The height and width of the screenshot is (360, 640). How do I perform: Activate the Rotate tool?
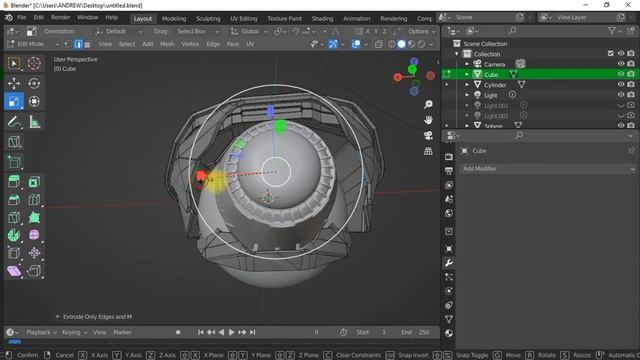tap(34, 83)
